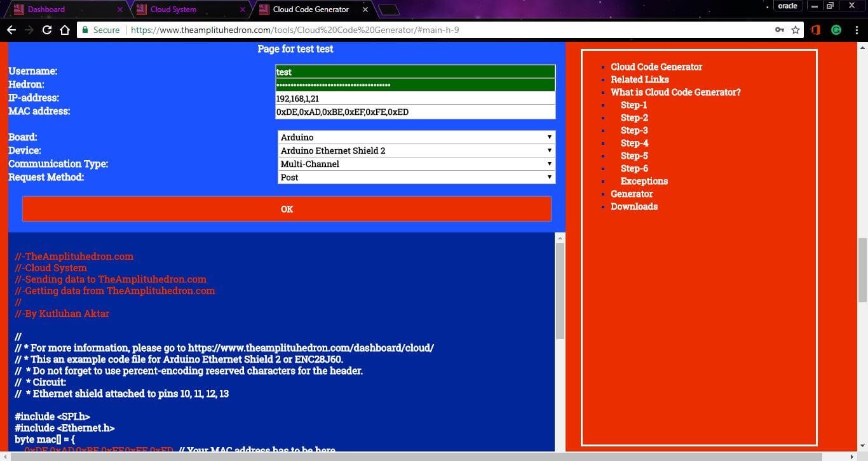Reload the current page

47,30
